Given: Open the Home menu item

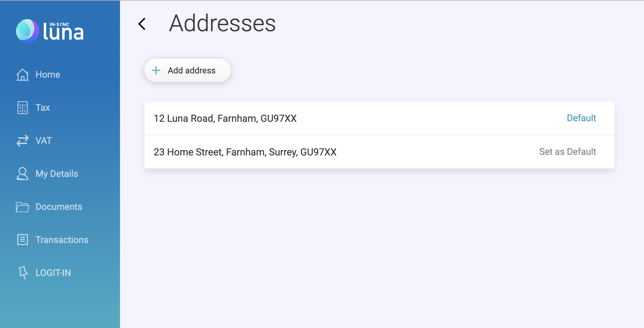Looking at the screenshot, I should click(x=48, y=75).
